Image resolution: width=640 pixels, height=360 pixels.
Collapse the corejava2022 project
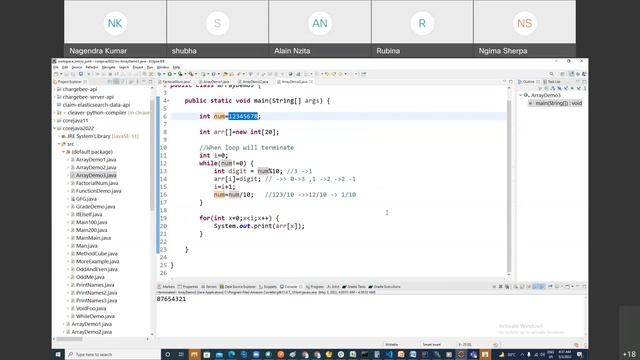(55, 128)
